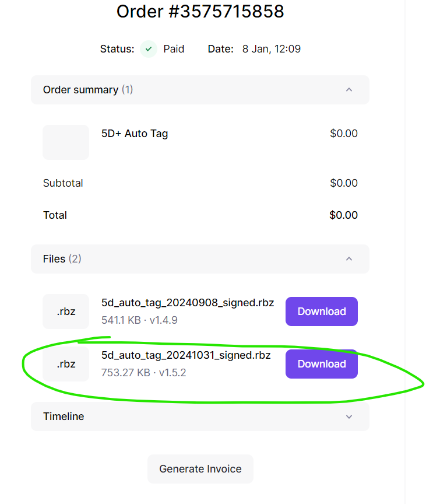Collapse the Files section
Viewport: 426px width, 504px height.
click(348, 258)
